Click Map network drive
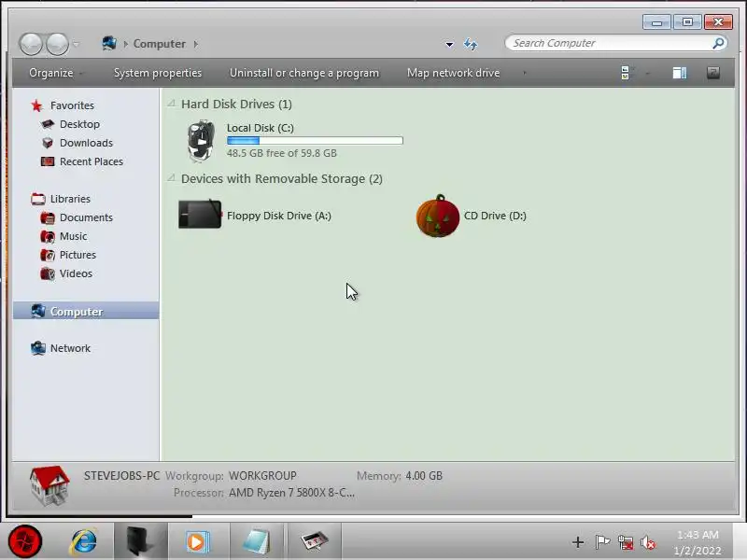Viewport: 747px width, 560px height. click(453, 73)
